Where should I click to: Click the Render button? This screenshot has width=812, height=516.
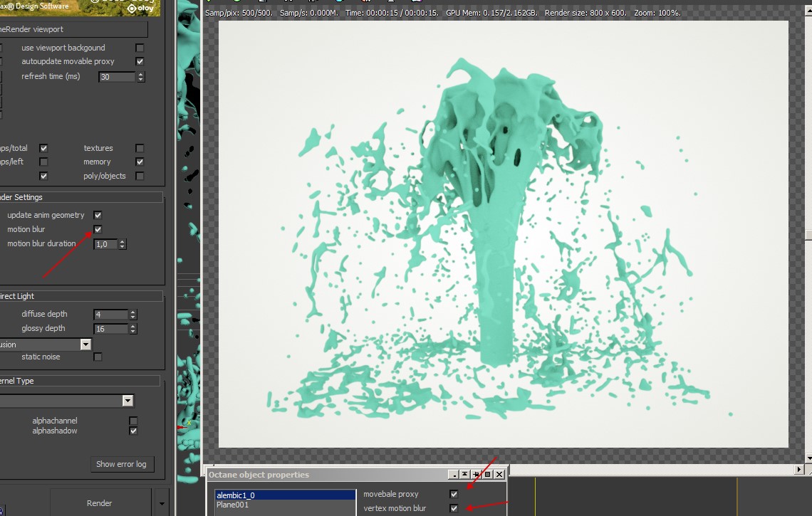100,503
